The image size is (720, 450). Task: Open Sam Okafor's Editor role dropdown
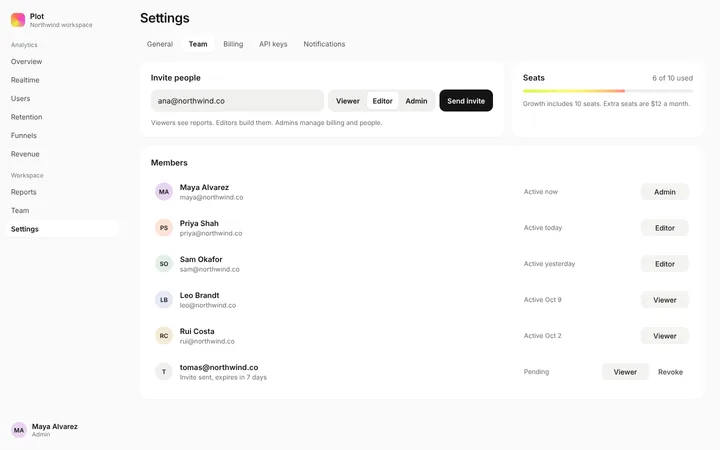tap(665, 264)
